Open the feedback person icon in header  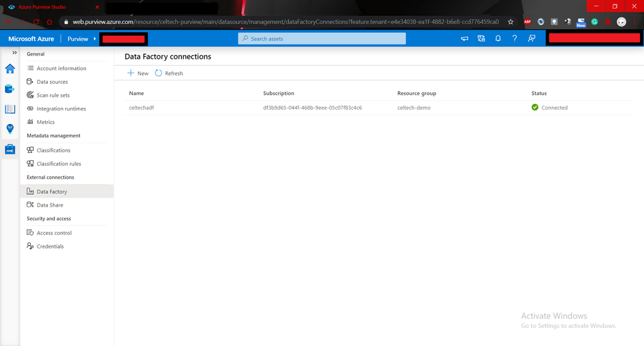pyautogui.click(x=531, y=38)
